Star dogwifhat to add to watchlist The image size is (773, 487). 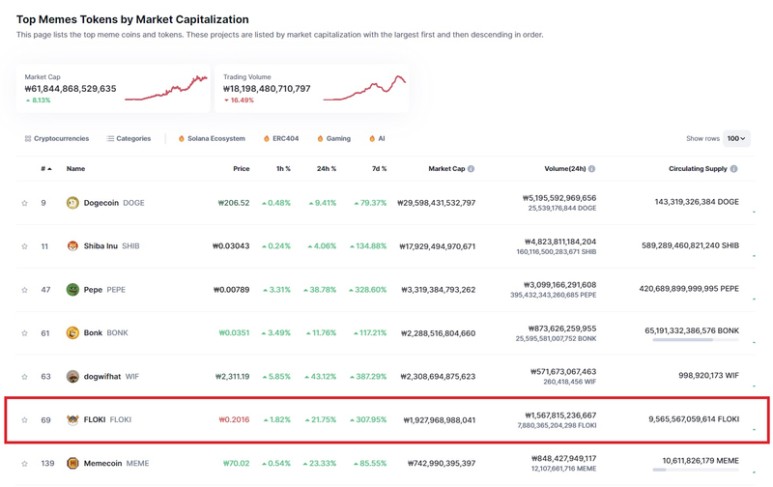25,377
